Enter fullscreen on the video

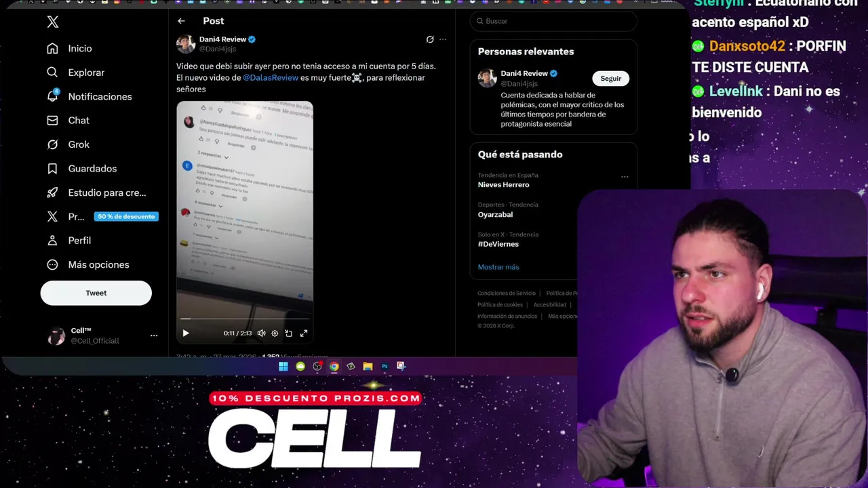point(304,333)
